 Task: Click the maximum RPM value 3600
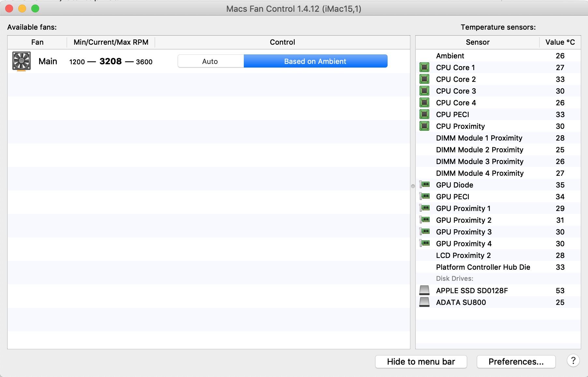pos(144,62)
